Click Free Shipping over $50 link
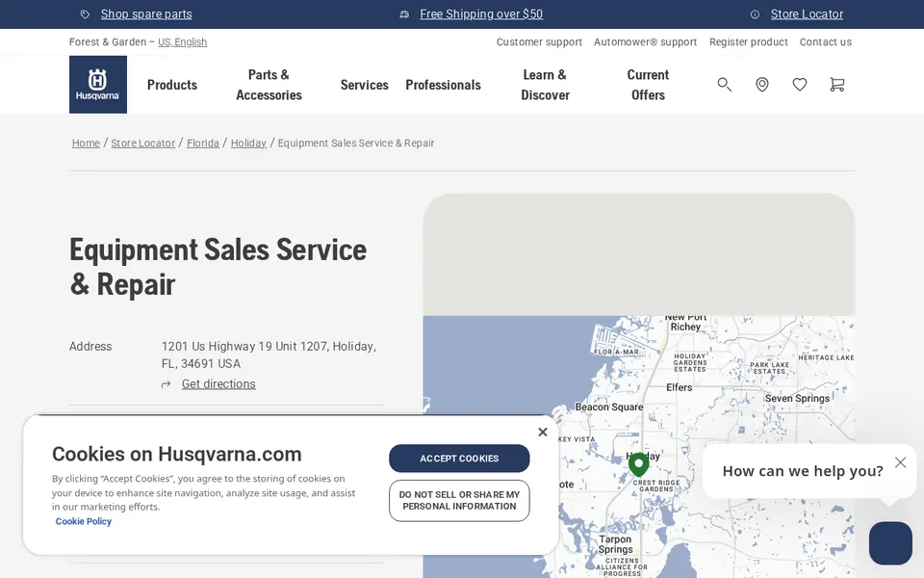The height and width of the screenshot is (578, 924). pos(481,14)
